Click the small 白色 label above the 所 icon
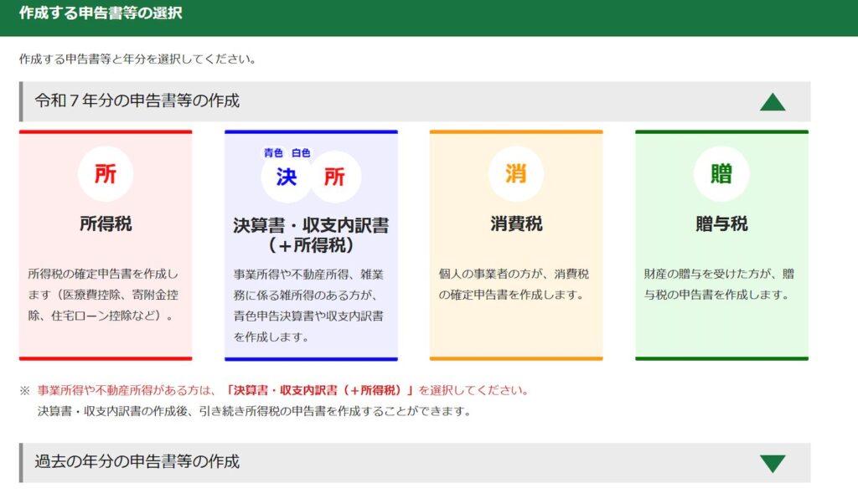The height and width of the screenshot is (504, 858). click(301, 152)
